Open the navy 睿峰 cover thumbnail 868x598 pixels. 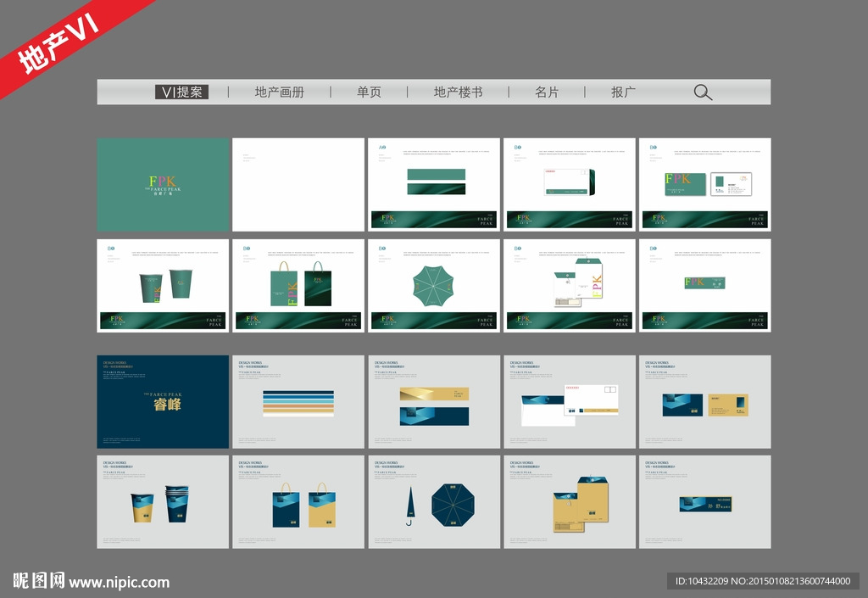point(163,402)
